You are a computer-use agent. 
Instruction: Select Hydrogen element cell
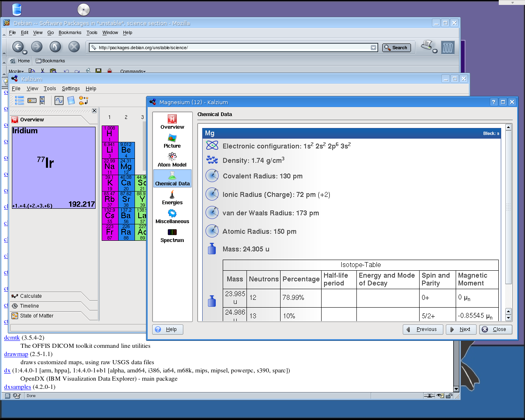(110, 134)
